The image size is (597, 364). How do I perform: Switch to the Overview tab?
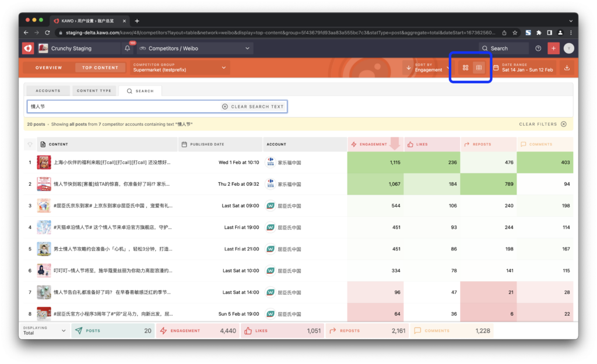(49, 68)
